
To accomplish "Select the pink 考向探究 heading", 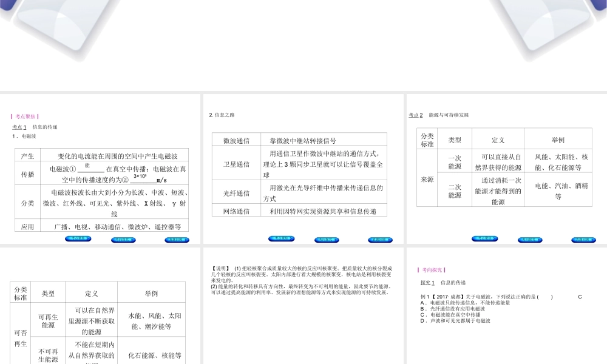I will (x=432, y=270).
